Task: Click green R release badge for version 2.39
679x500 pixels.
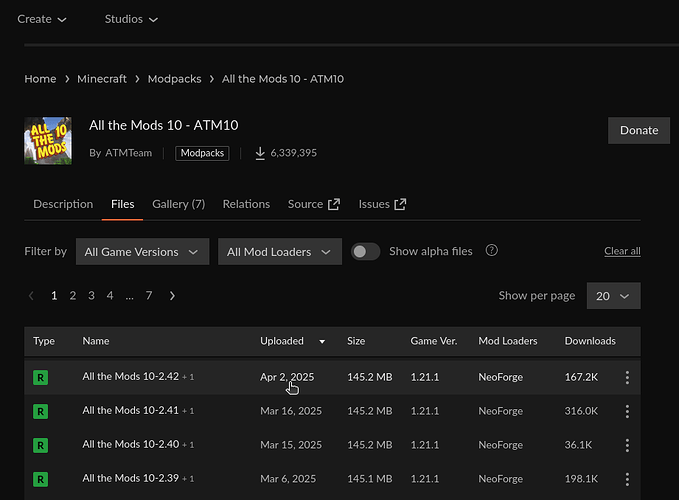Action: click(40, 479)
